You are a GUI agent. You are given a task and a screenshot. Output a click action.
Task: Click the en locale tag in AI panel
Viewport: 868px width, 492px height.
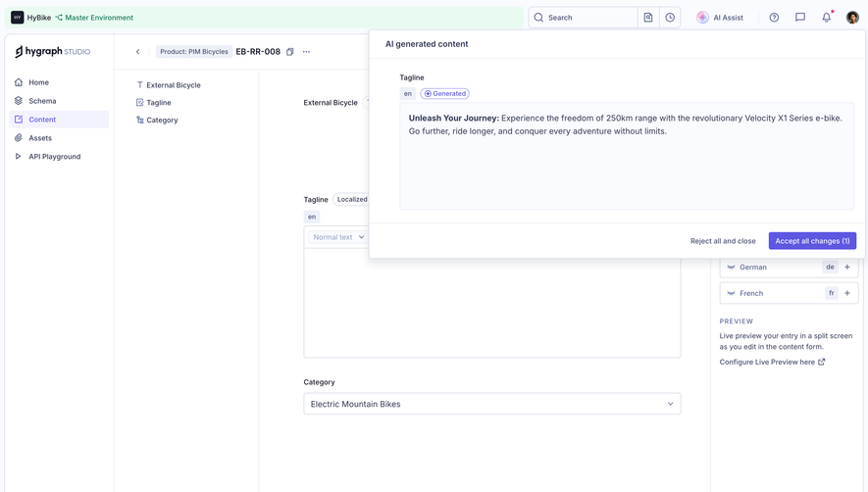click(407, 93)
